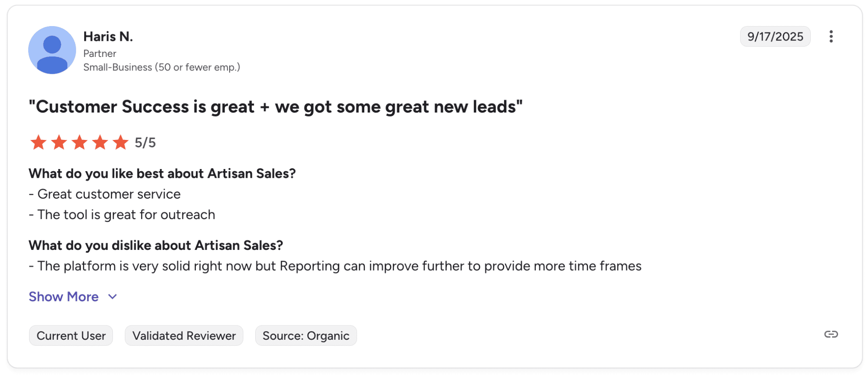Click the review title about Customer Success
Screen dimensions: 868x375
tap(276, 107)
